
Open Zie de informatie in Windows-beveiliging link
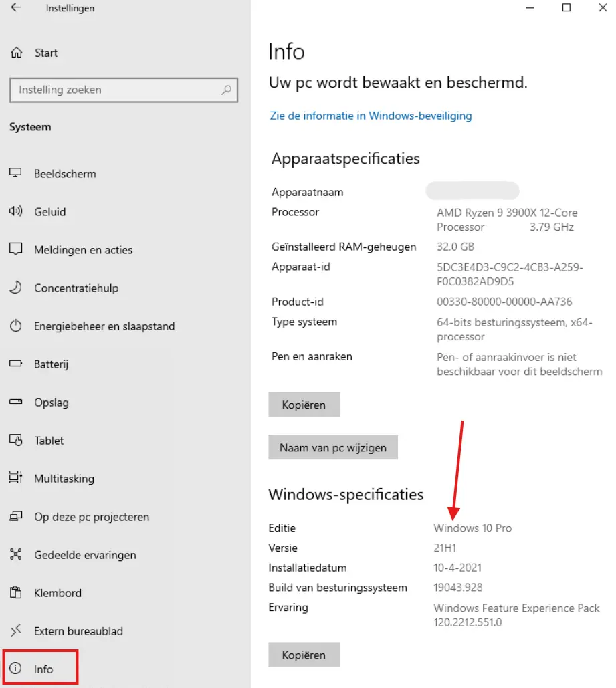(x=371, y=116)
